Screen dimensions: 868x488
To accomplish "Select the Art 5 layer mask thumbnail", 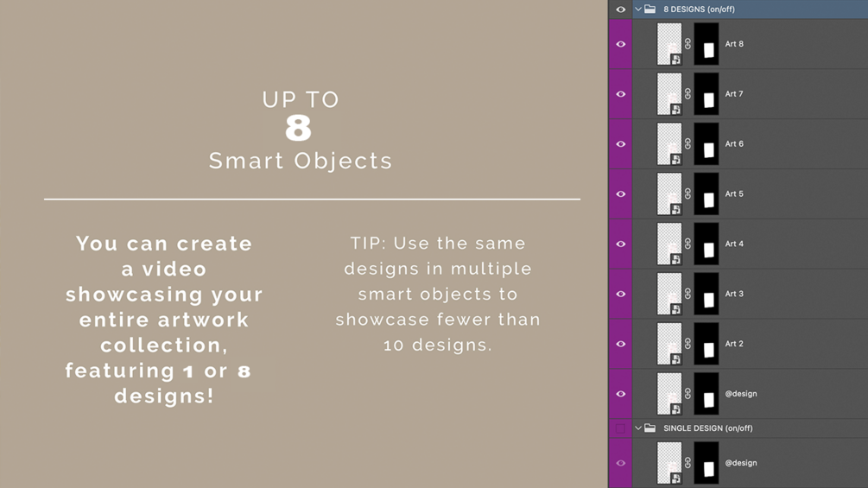I will [706, 193].
